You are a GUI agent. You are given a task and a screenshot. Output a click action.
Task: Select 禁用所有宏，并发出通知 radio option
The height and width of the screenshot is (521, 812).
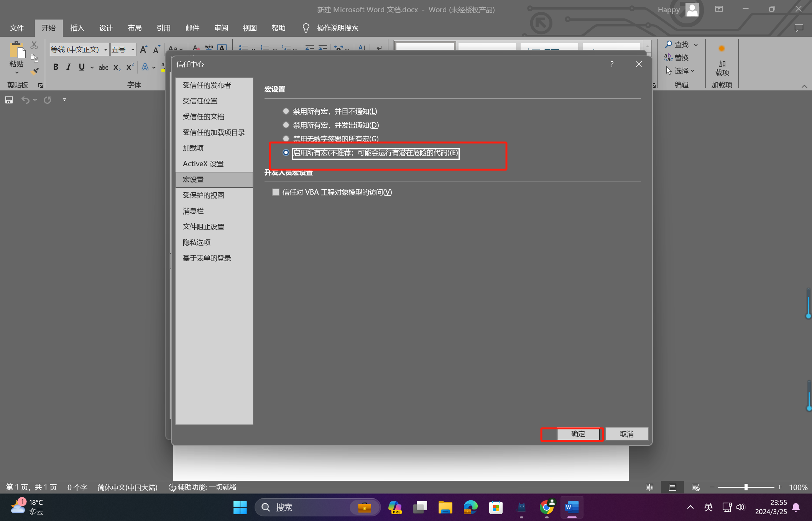point(286,125)
